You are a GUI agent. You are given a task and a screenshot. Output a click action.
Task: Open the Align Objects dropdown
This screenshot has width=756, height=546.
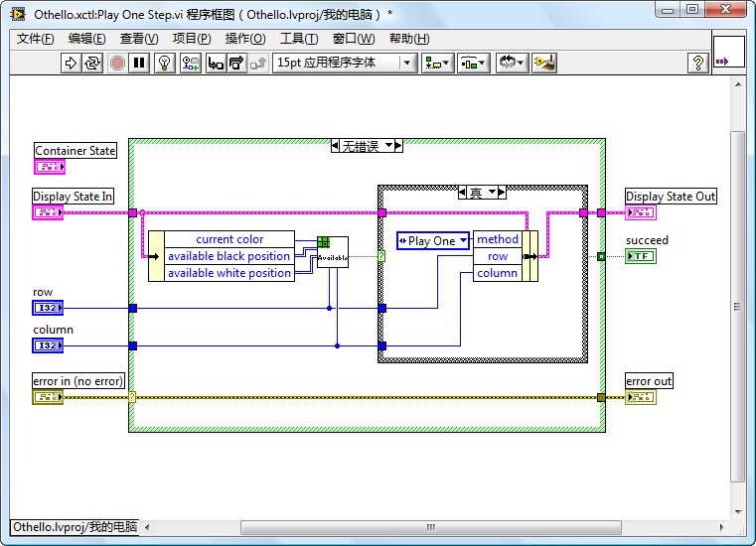[436, 63]
